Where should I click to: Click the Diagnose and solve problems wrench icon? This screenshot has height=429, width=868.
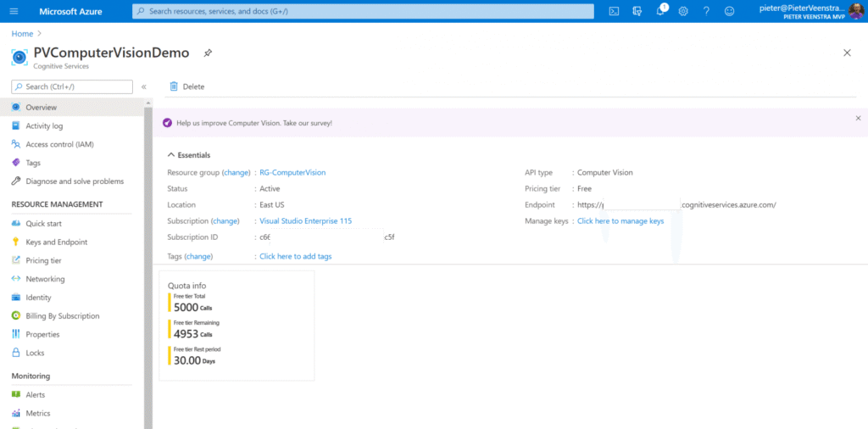point(16,181)
